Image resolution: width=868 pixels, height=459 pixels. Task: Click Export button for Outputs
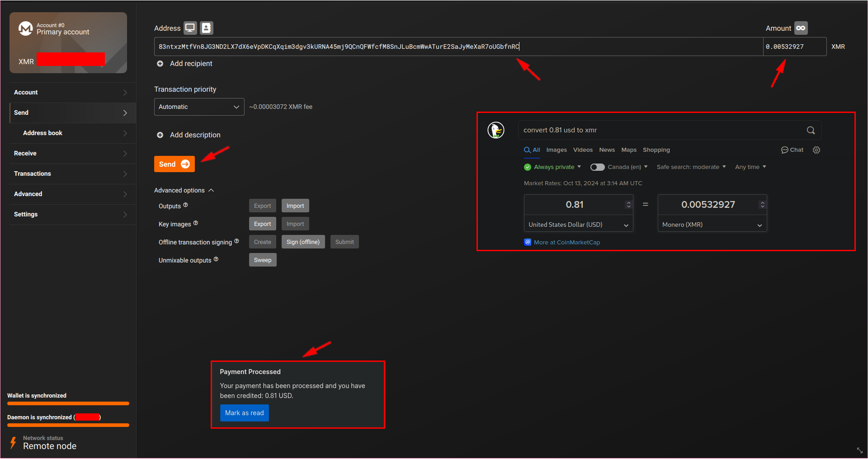(263, 206)
